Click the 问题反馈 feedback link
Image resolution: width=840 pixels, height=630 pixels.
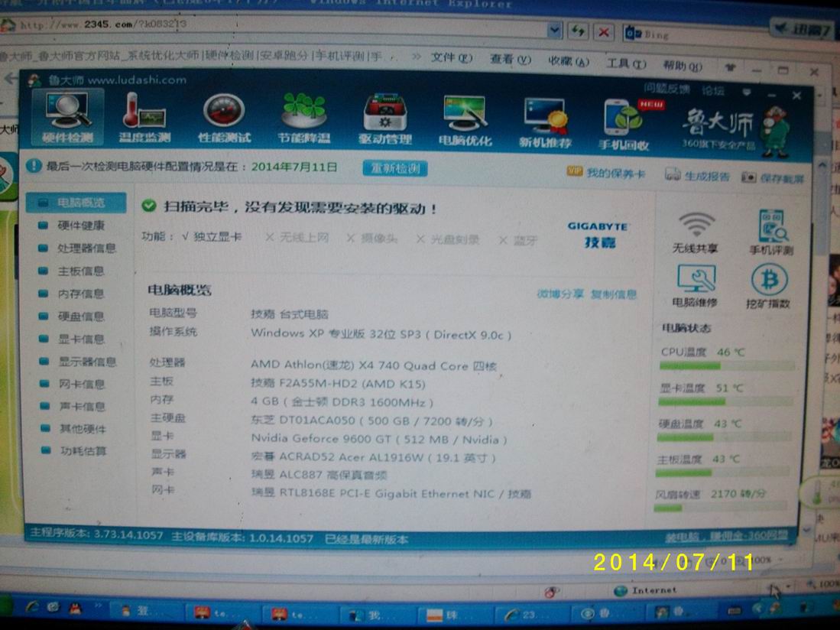[667, 89]
